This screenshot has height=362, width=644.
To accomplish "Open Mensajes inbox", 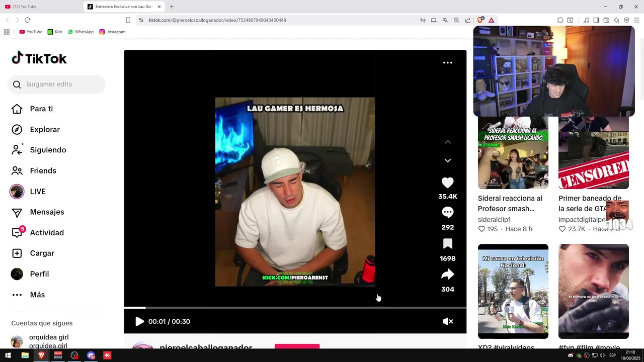I will (47, 212).
